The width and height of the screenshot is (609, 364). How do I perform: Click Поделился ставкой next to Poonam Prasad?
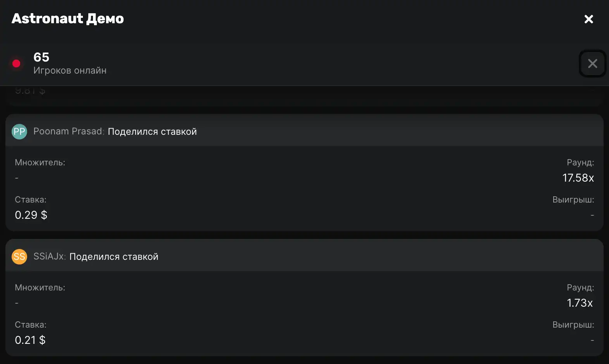tap(152, 132)
